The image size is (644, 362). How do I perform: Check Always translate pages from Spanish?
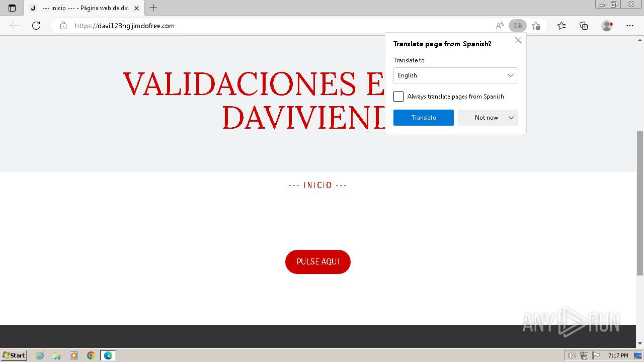pyautogui.click(x=398, y=97)
